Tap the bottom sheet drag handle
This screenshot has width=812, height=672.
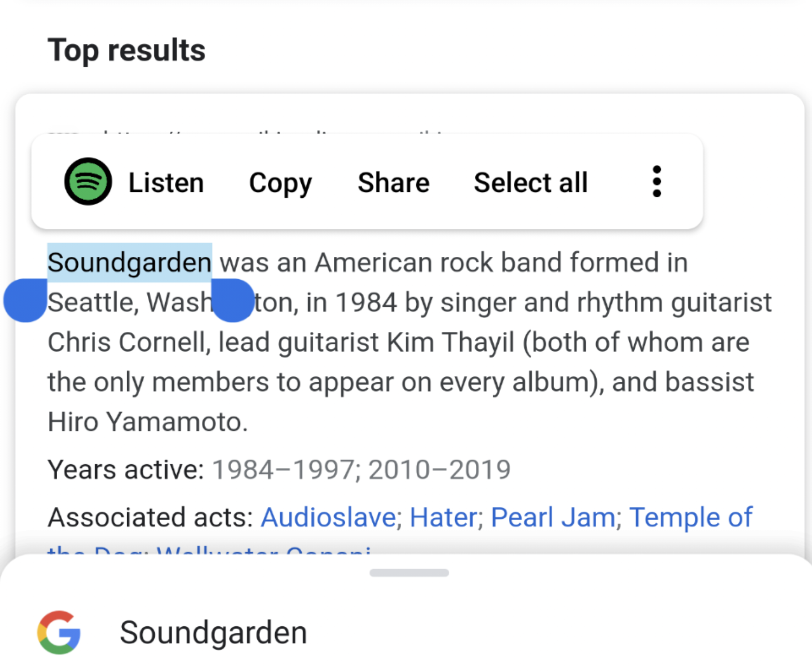click(409, 573)
